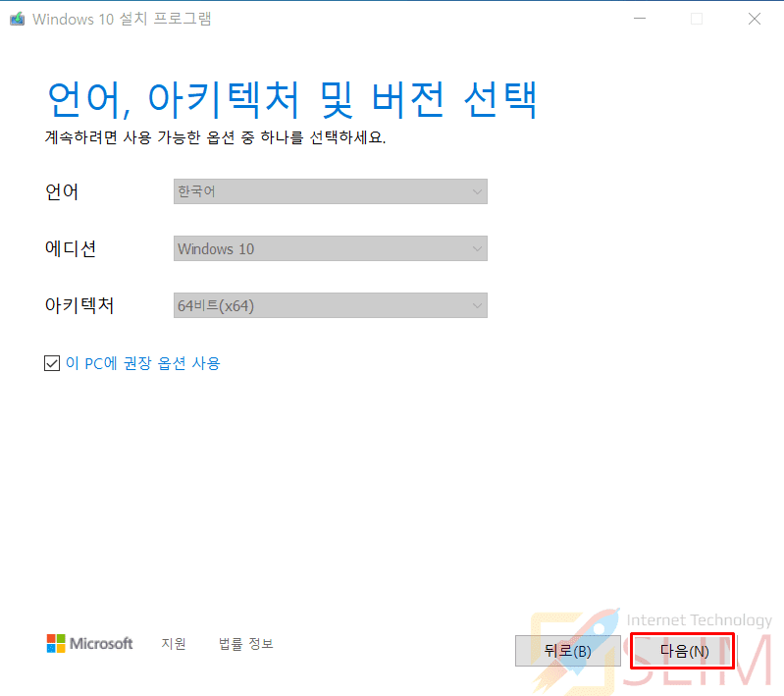Click the '계속하려면 사용 가능한 옵션 중 하나를 선택하세요.' text

tap(216, 137)
